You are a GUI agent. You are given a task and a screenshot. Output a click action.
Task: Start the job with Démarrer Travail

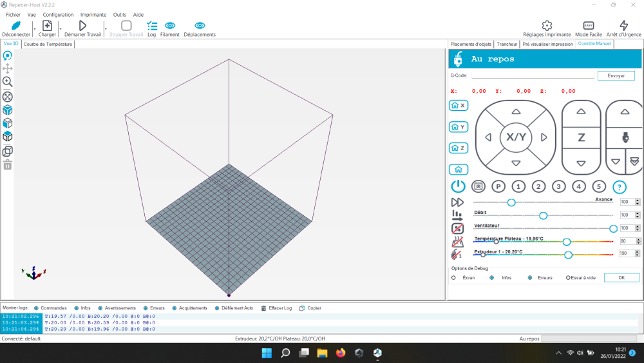[82, 26]
